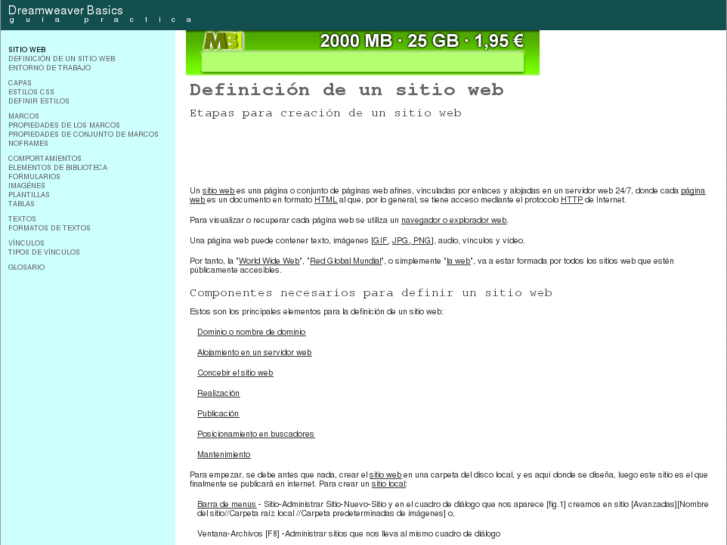Screen dimensions: 727x545
Task: Select COMPORTAMIENTOS in sidebar
Action: [x=44, y=158]
